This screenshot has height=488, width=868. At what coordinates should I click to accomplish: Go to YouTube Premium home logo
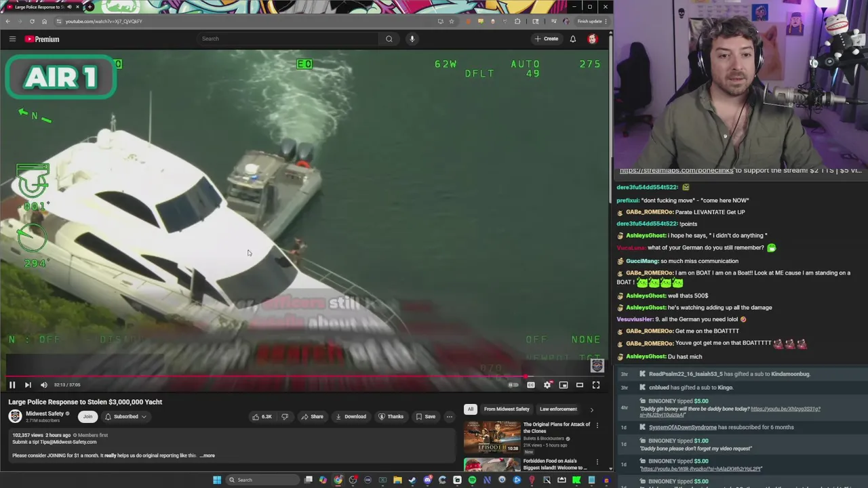pos(42,39)
